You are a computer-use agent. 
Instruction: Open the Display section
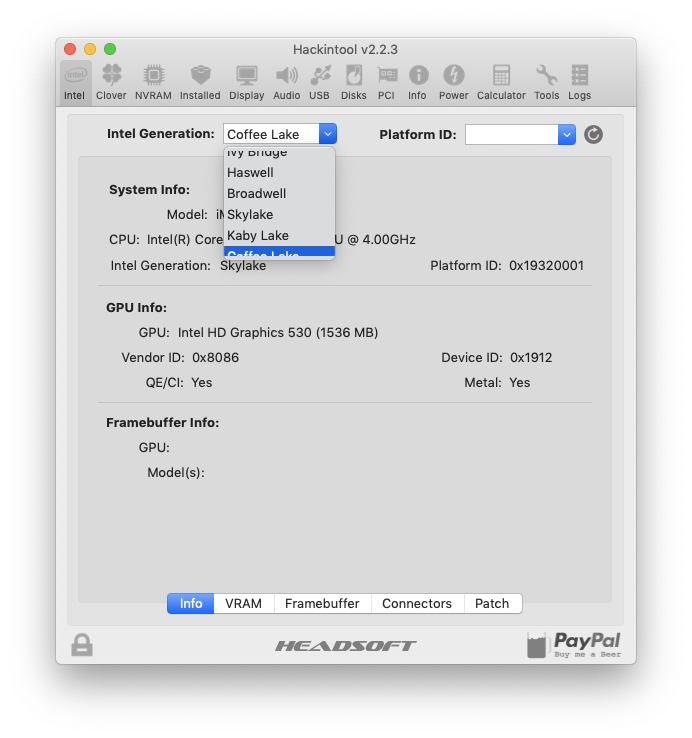coord(247,83)
